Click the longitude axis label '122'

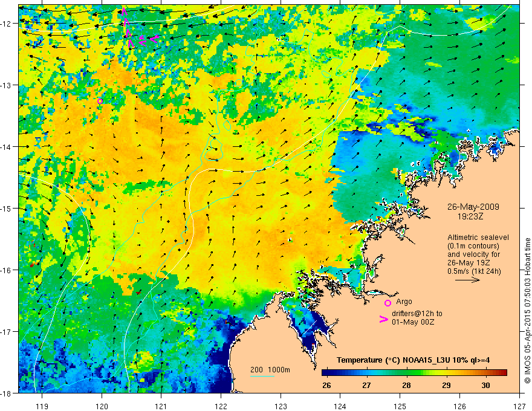tap(221, 406)
